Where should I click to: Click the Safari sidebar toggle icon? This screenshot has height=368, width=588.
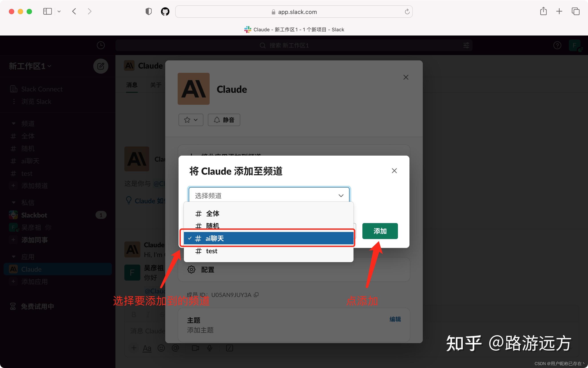pos(48,12)
